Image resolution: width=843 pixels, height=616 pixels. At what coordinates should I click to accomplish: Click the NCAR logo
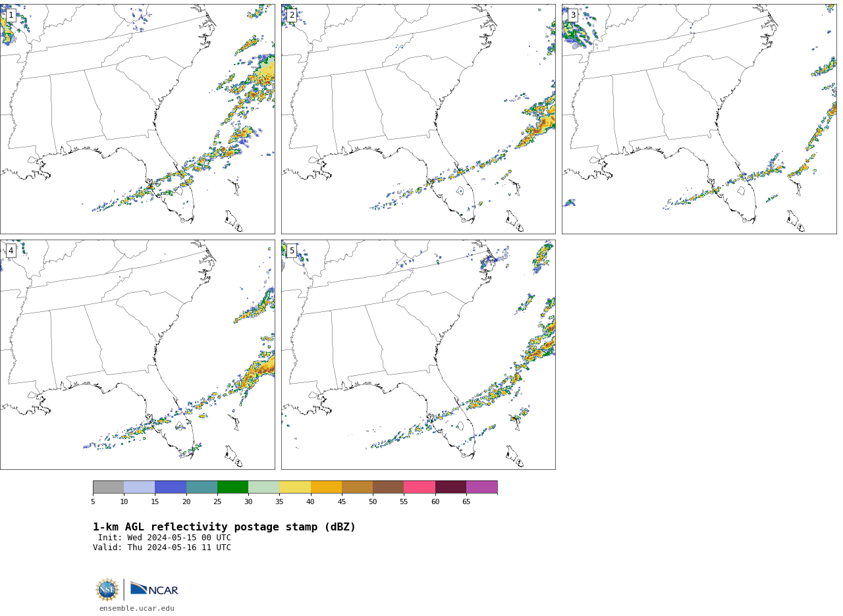point(154,589)
